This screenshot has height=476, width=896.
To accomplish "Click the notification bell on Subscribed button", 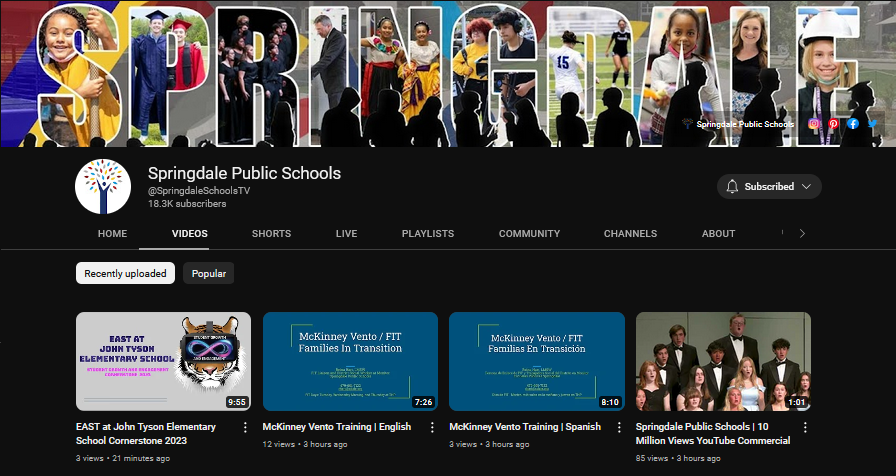I will point(732,186).
